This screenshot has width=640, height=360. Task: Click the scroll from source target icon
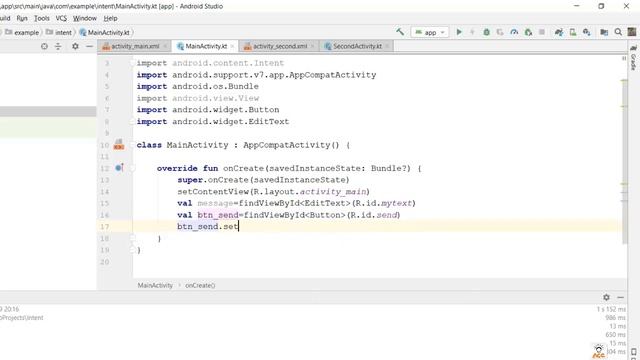point(44,47)
